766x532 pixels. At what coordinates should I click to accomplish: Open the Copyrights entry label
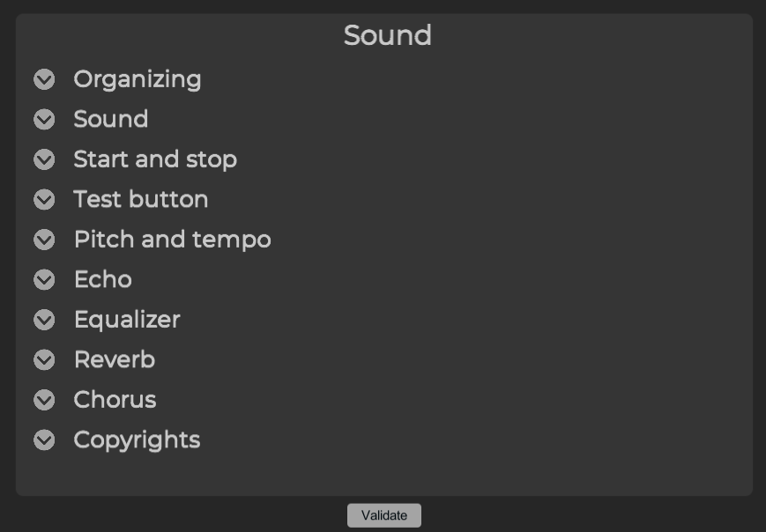137,440
